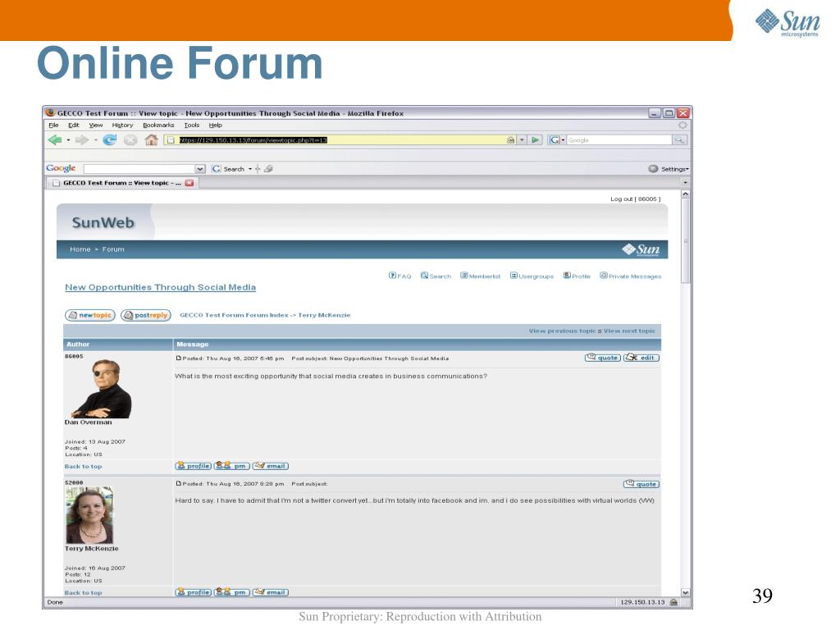Click View next topic link
This screenshot has width=840, height=630.
tap(629, 331)
